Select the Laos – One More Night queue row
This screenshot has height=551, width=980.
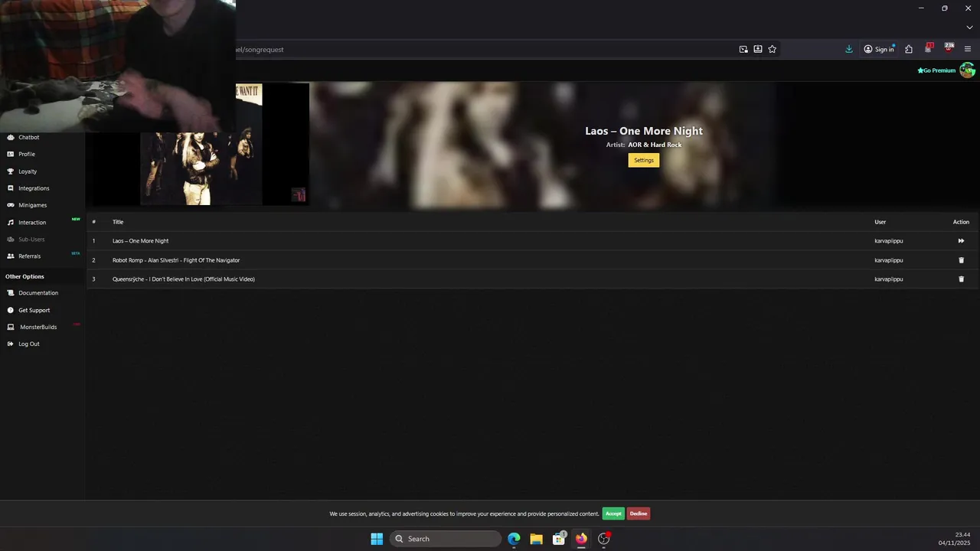click(532, 241)
